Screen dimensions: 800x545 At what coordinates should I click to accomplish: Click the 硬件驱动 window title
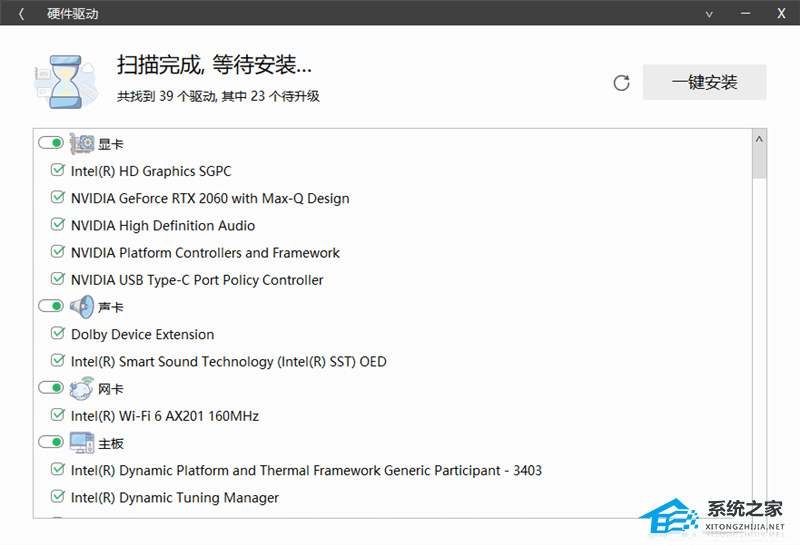[x=72, y=14]
